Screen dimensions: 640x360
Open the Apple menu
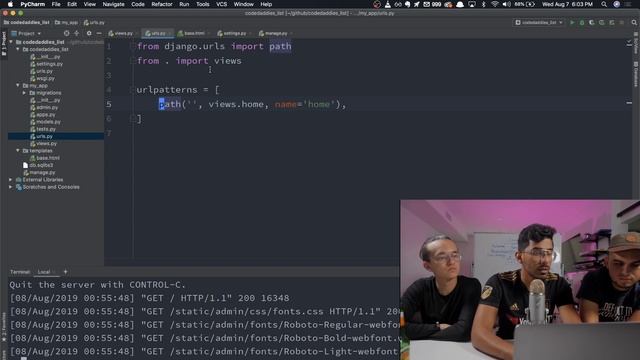pyautogui.click(x=10, y=4)
